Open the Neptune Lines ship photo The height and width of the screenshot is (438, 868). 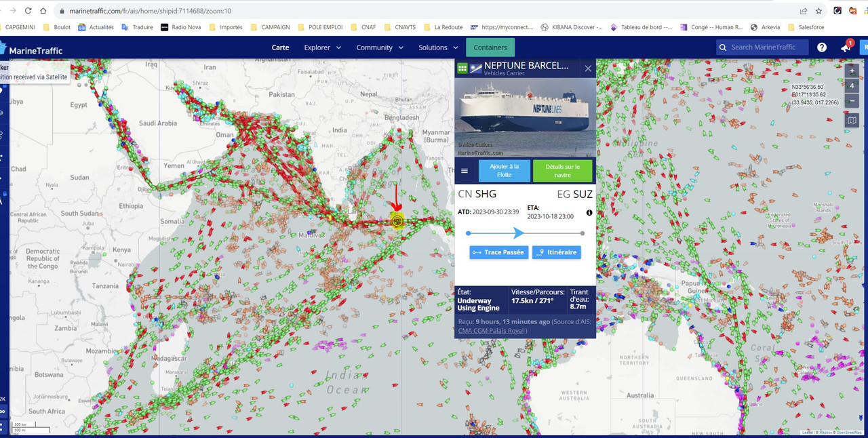click(x=526, y=117)
